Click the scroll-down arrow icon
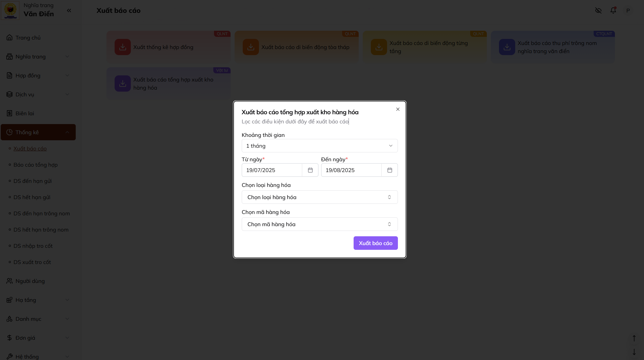644x360 pixels. 634,352
